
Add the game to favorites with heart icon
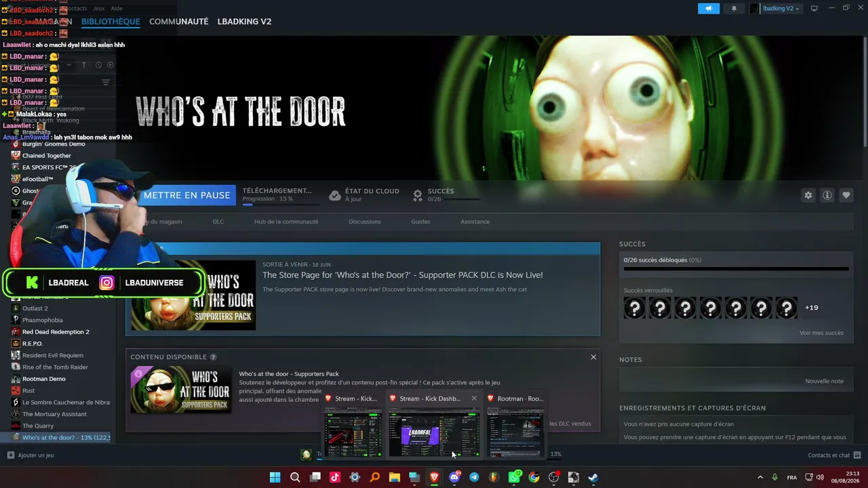(846, 195)
